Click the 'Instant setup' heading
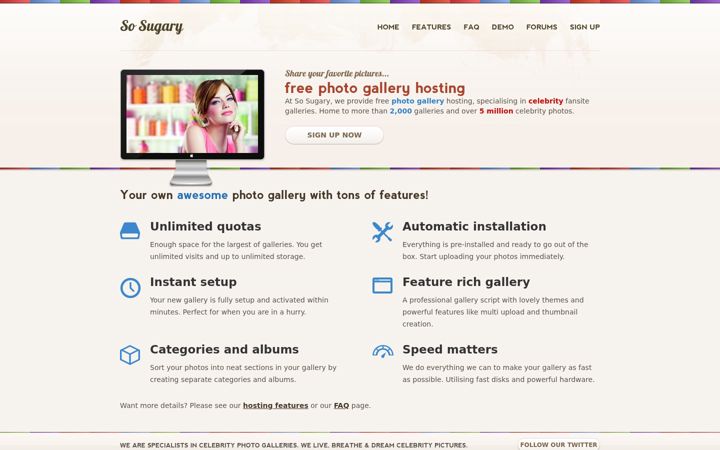Screen dimensions: 720x450 click(x=193, y=282)
